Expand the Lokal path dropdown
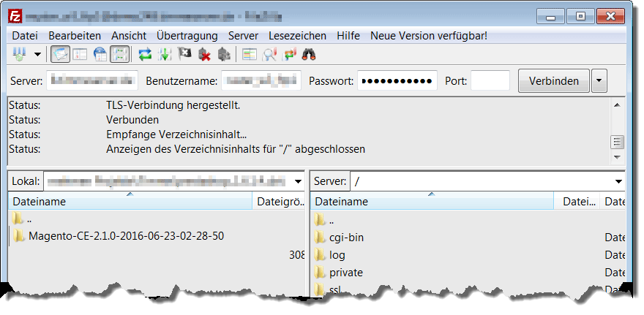The image size is (644, 315). pos(297,181)
